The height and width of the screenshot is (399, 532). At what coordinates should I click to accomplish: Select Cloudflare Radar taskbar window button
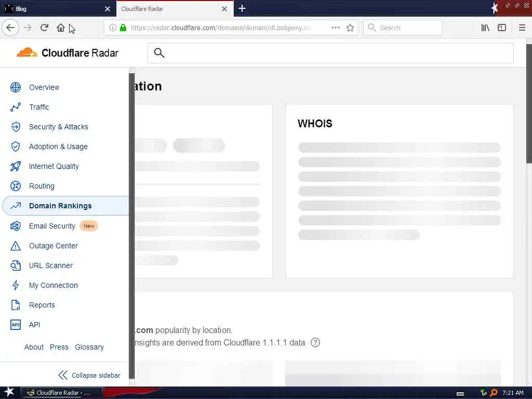click(x=61, y=393)
